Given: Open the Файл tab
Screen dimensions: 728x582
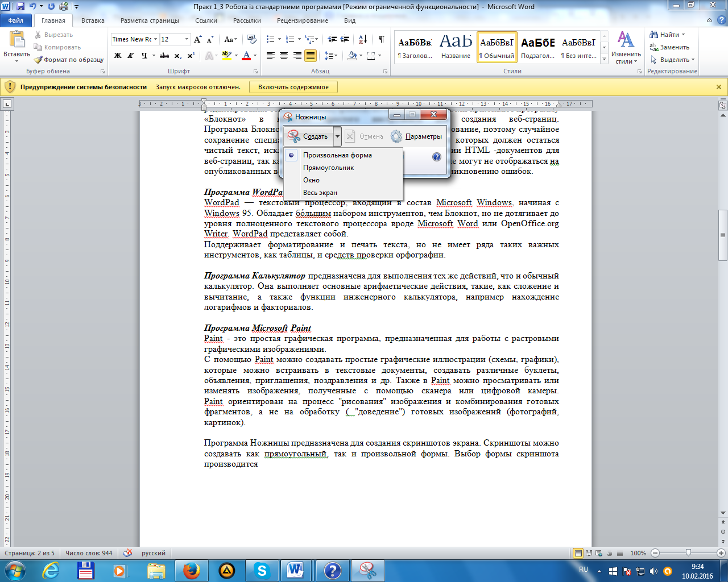Looking at the screenshot, I should coord(16,20).
